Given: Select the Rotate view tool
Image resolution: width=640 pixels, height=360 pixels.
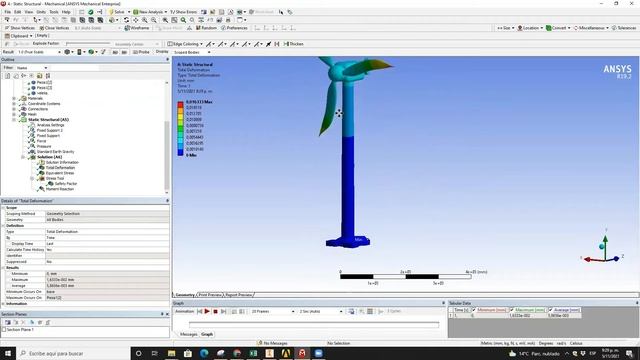Looking at the screenshot, I should (x=126, y=20).
